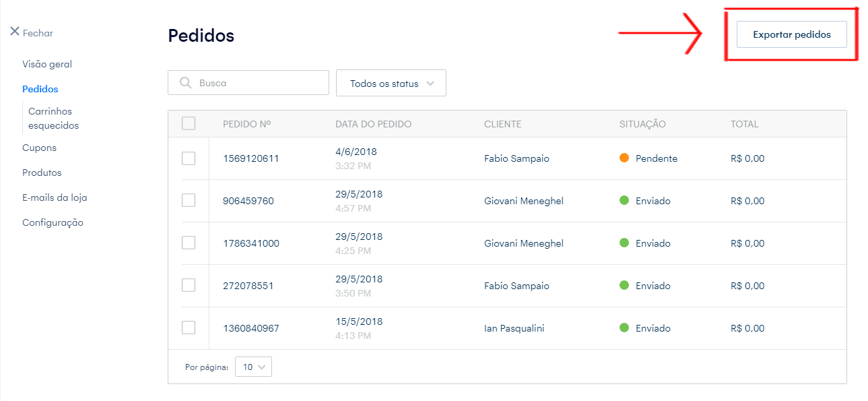The height and width of the screenshot is (401, 868).
Task: Click the magnifier icon in search box
Action: 186,83
